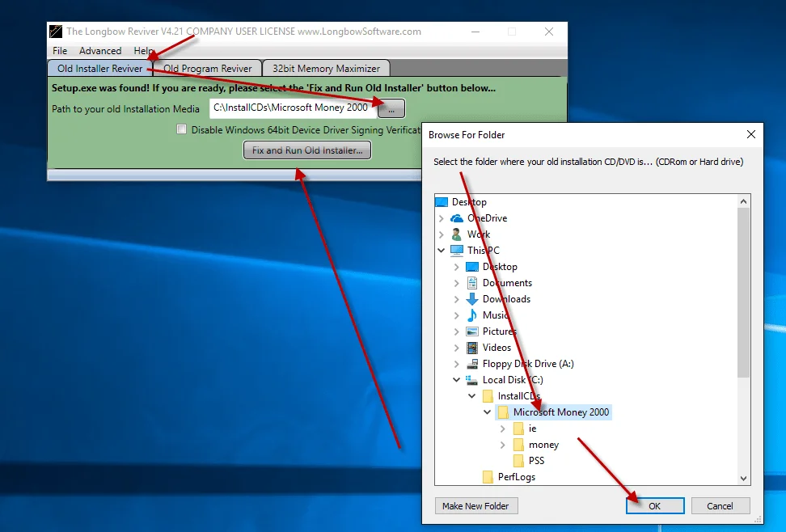Click the InstallCDs folder icon

point(488,396)
